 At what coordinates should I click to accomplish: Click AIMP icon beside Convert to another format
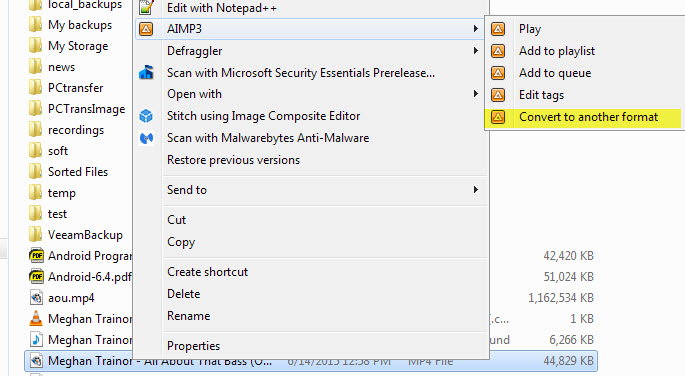click(x=498, y=117)
